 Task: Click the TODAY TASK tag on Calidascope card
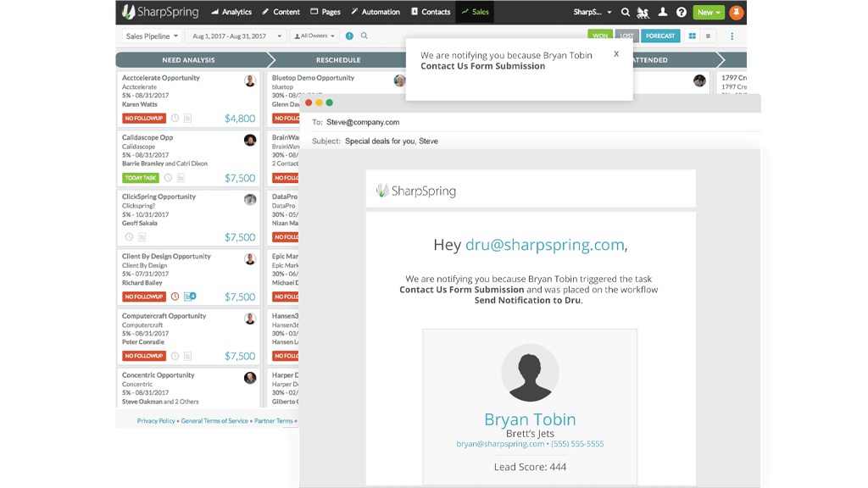click(x=141, y=178)
